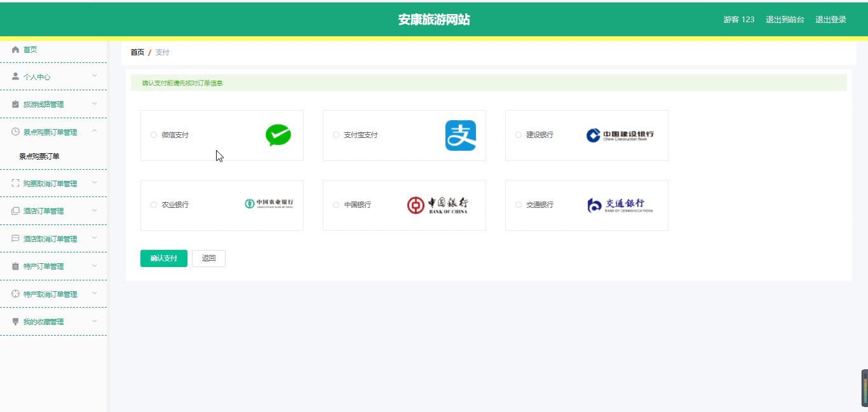Click the clipboard icon for 特产订单管理

[x=16, y=266]
